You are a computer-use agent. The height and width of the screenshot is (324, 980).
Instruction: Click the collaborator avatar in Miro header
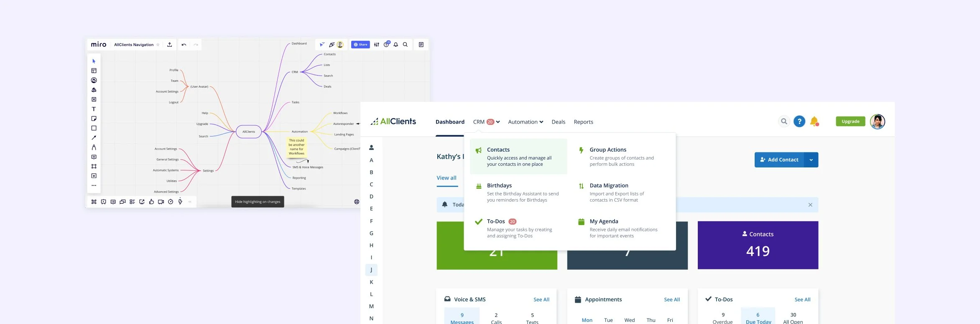coord(340,45)
